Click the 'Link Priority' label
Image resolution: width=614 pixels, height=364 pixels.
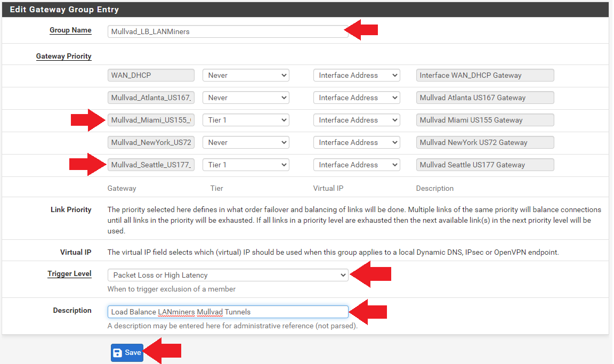[x=71, y=209]
